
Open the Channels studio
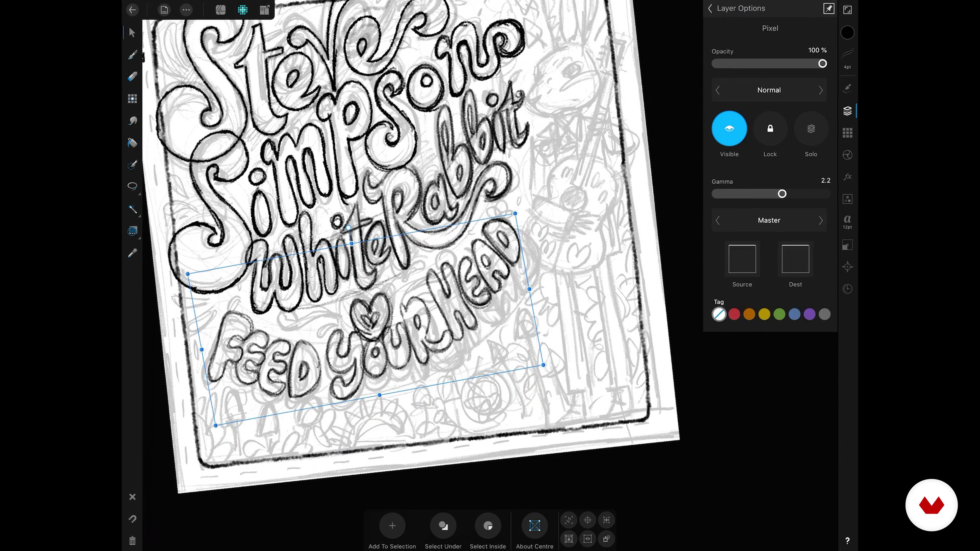847,199
